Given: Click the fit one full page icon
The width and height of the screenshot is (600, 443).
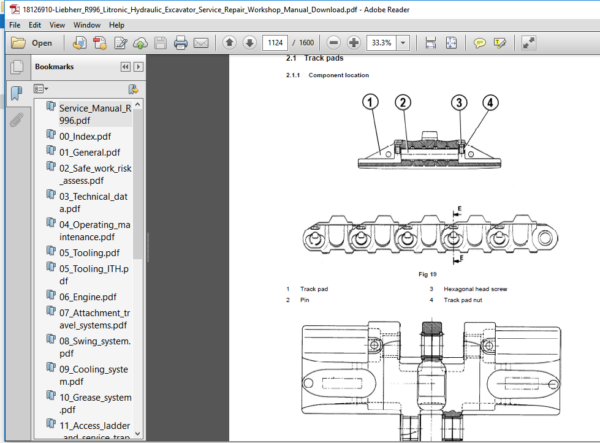Looking at the screenshot, I should click(x=451, y=43).
